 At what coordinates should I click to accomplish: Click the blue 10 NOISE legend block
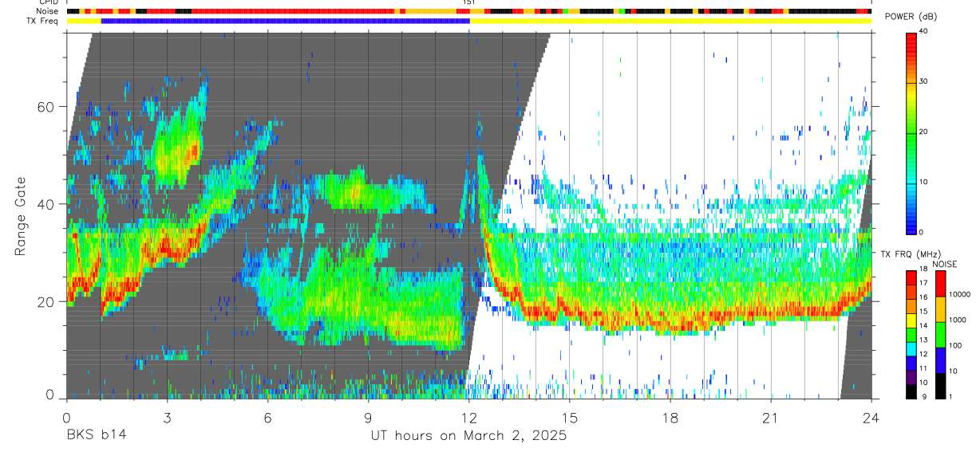[941, 360]
